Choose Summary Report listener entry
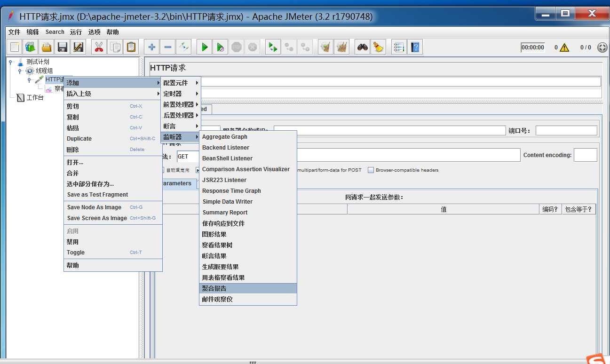The height and width of the screenshot is (364, 610). point(225,213)
